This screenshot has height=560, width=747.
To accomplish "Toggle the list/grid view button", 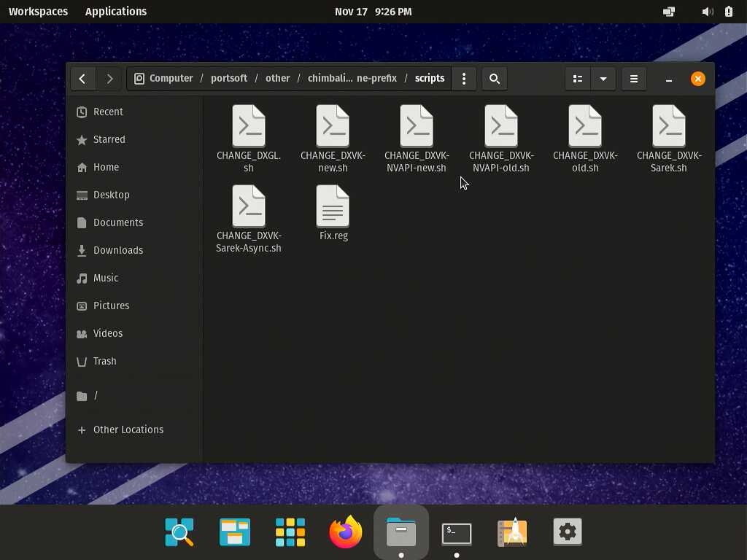I will coord(578,79).
